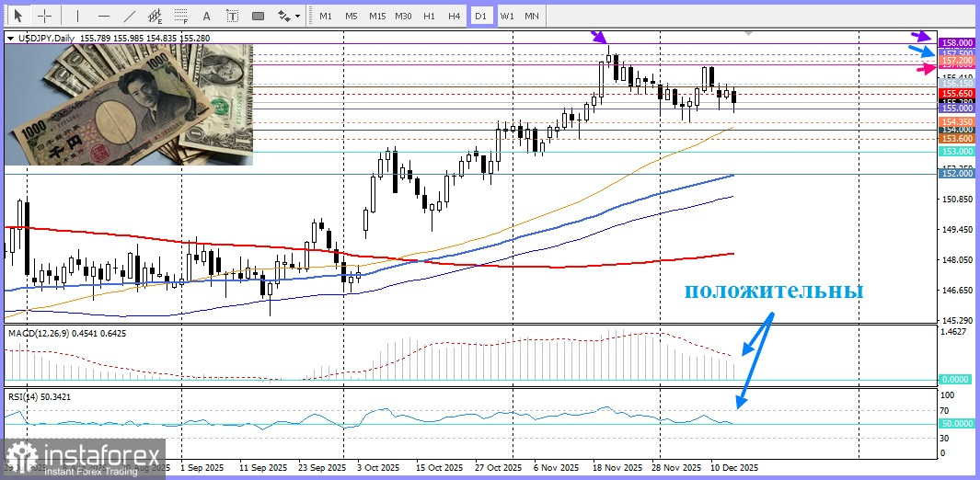Select the W1 weekly timeframe
This screenshot has width=980, height=480.
click(x=507, y=16)
